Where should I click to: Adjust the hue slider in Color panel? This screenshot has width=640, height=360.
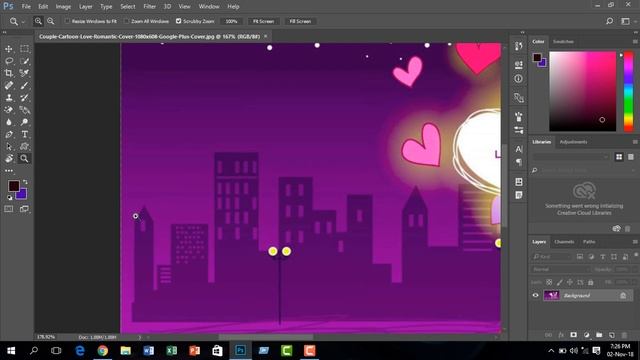[629, 91]
